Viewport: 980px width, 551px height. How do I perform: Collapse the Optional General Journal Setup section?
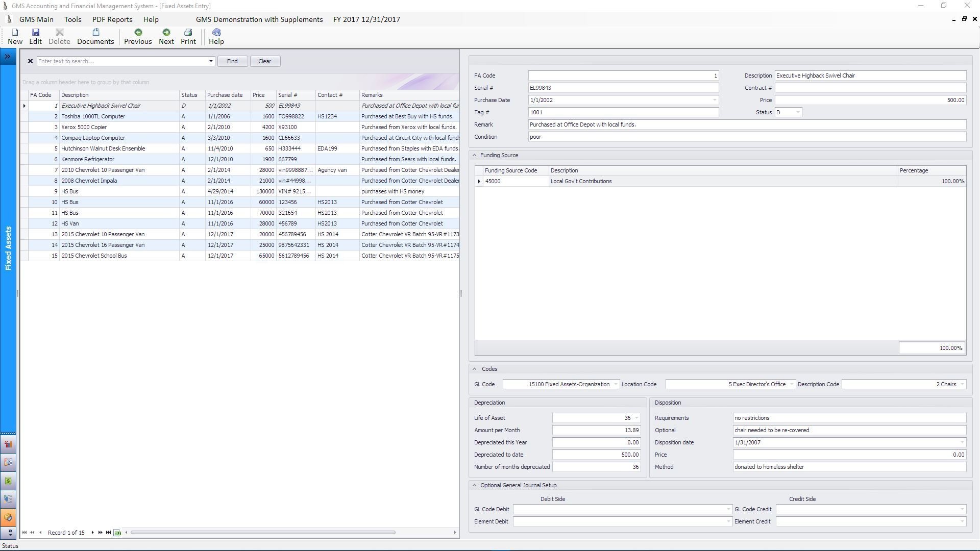[x=474, y=485]
